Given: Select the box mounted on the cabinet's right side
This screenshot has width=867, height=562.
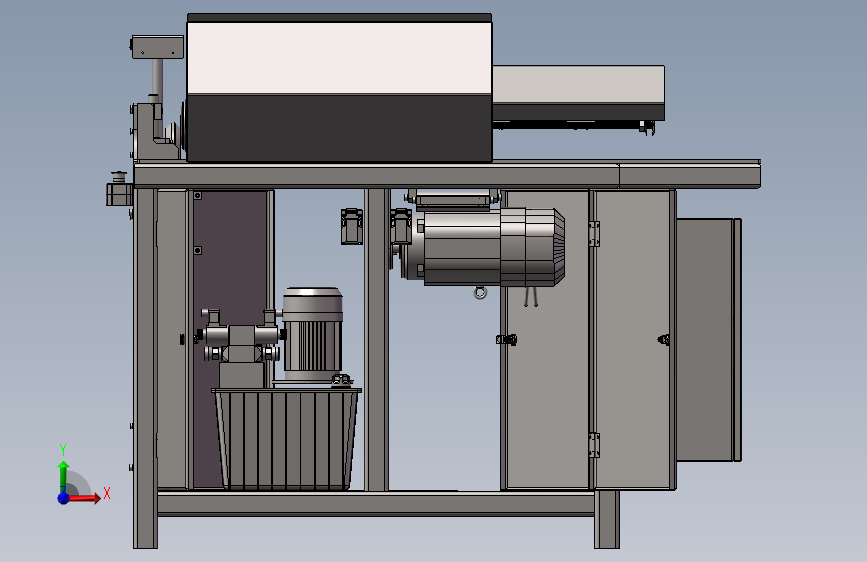Looking at the screenshot, I should click(708, 340).
